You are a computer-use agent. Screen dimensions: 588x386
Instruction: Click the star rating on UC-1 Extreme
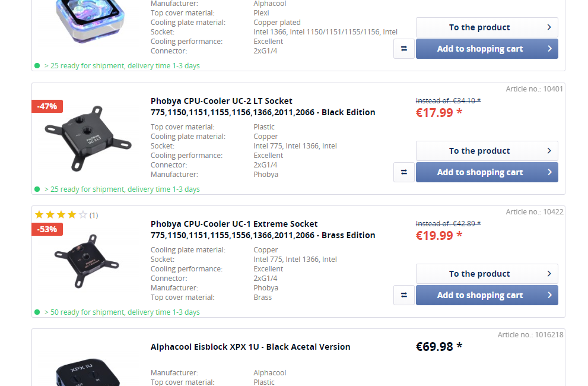click(61, 215)
